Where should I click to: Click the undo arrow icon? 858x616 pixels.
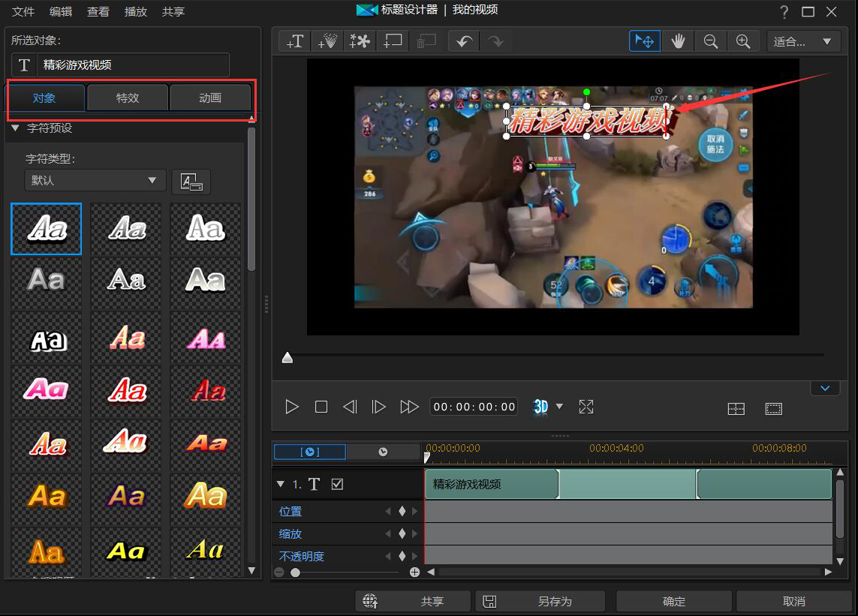click(x=464, y=41)
